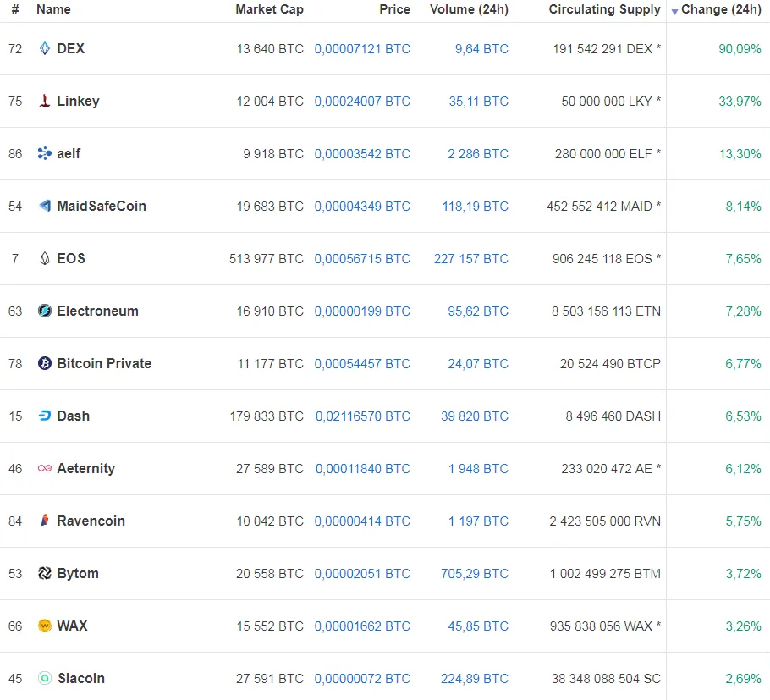Open the EOS coin page

(x=71, y=258)
